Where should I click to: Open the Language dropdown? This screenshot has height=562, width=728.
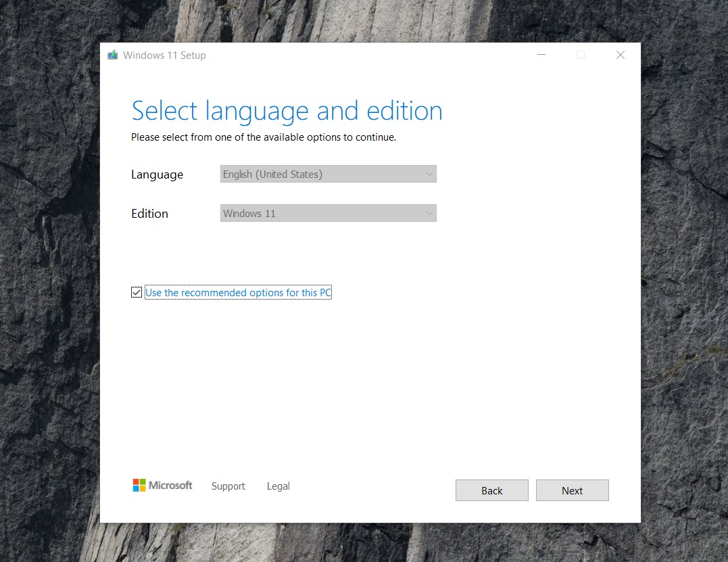pos(329,174)
